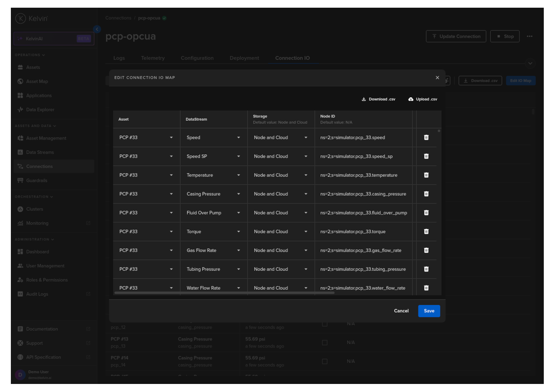555x392 pixels.
Task: Tick the pcp_12 casing_pressure checkbox
Action: (325, 324)
